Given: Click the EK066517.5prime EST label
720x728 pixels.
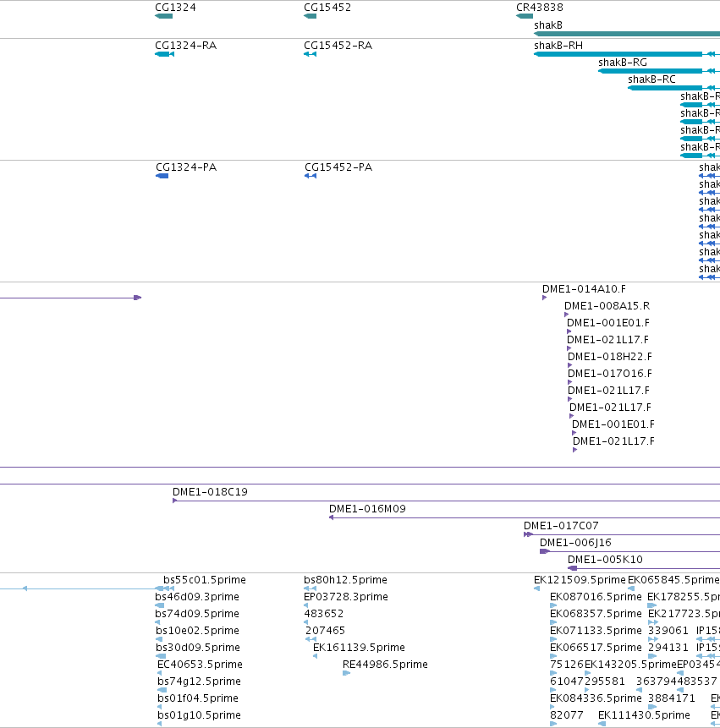Looking at the screenshot, I should click(x=596, y=647).
